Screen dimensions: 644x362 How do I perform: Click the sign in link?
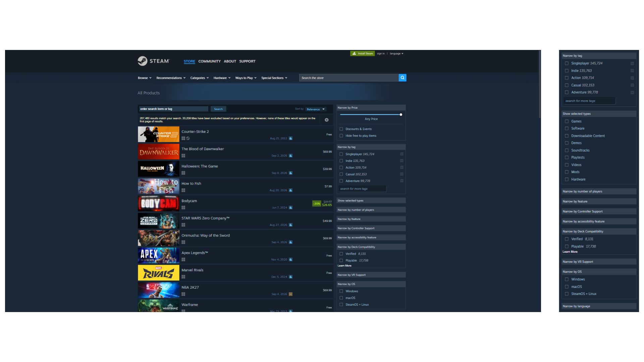pyautogui.click(x=381, y=54)
